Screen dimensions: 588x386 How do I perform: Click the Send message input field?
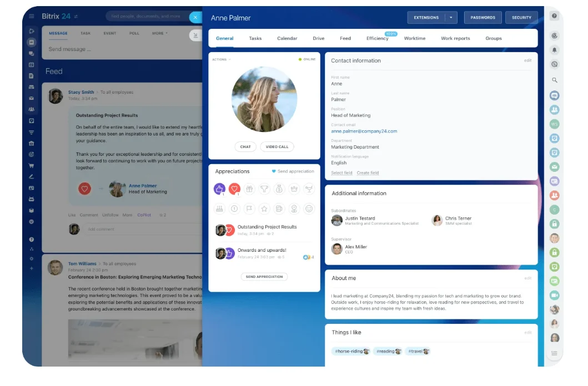111,49
